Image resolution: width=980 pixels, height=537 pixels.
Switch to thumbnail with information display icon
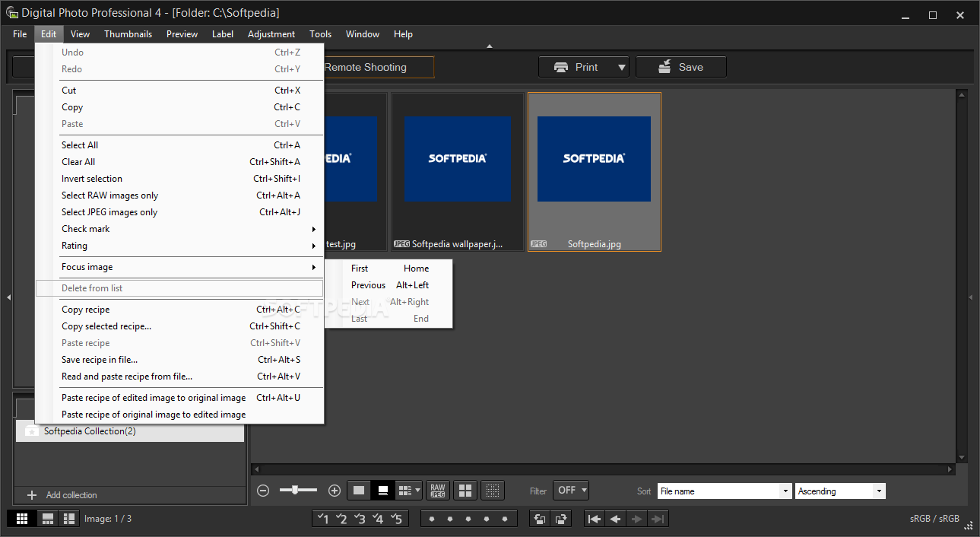coord(383,491)
